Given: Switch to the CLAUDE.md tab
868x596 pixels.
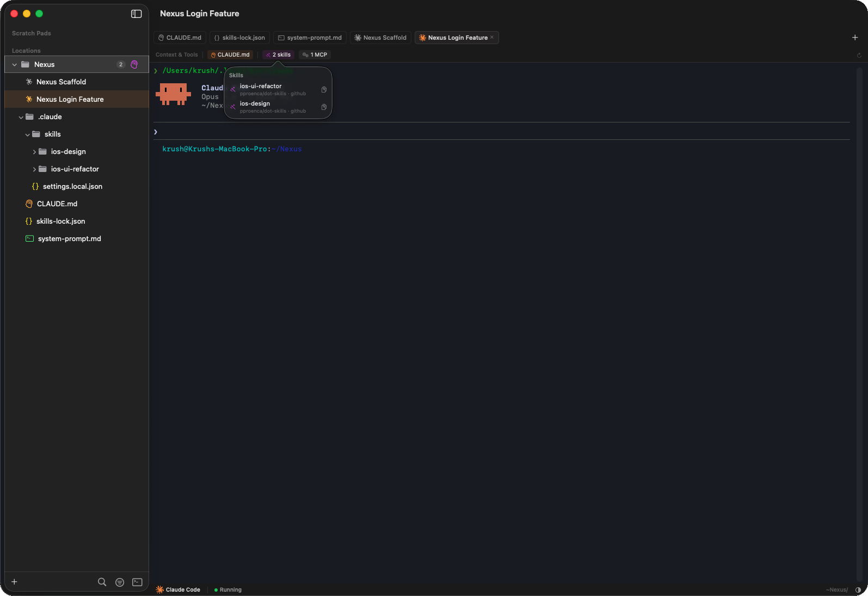Looking at the screenshot, I should point(180,38).
